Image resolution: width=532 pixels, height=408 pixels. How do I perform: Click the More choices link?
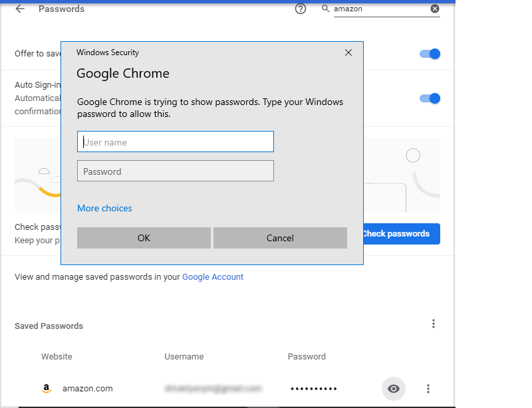pyautogui.click(x=104, y=208)
